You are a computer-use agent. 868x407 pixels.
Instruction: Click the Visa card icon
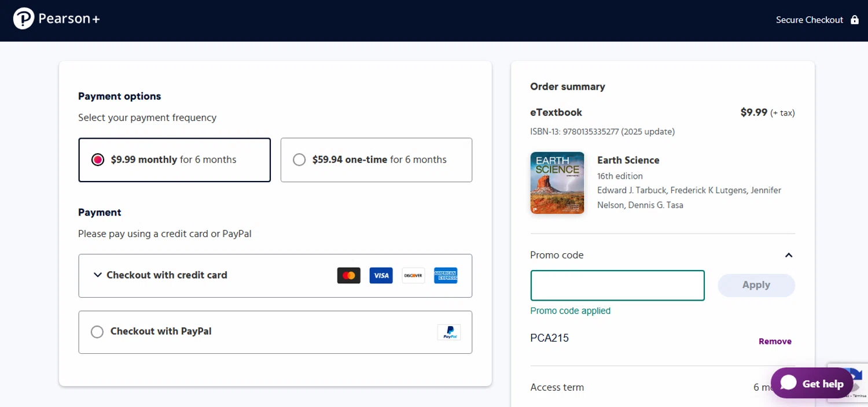click(x=381, y=276)
